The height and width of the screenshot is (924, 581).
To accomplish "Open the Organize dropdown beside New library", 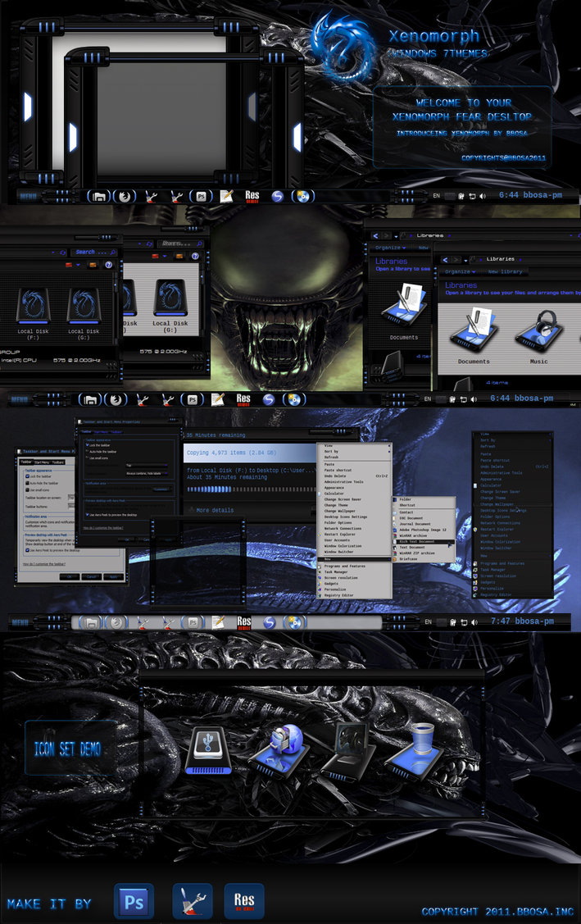I will pos(461,271).
